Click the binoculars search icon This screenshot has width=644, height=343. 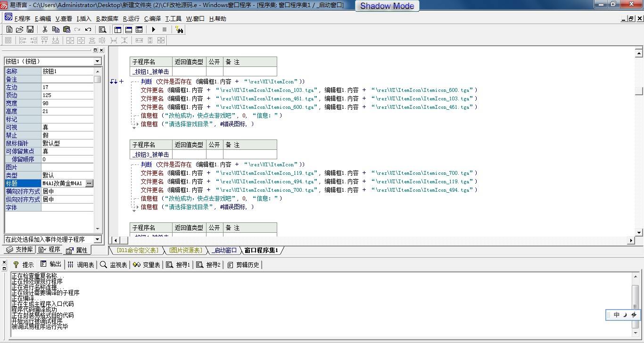[179, 29]
